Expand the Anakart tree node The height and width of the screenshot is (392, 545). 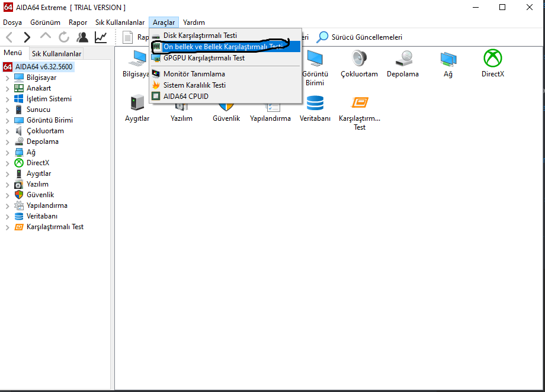coord(7,89)
